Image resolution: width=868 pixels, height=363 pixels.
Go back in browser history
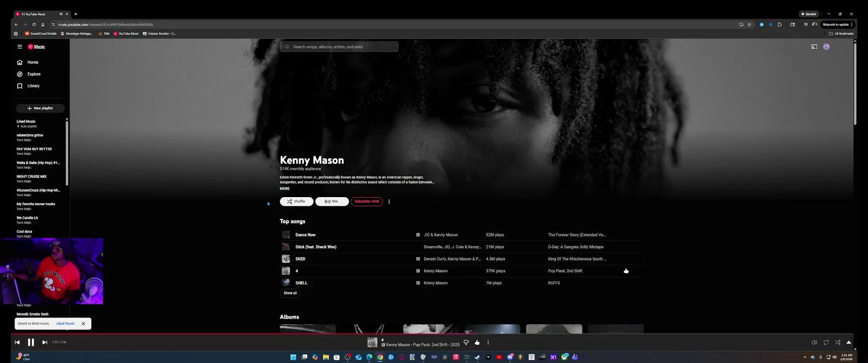point(16,25)
